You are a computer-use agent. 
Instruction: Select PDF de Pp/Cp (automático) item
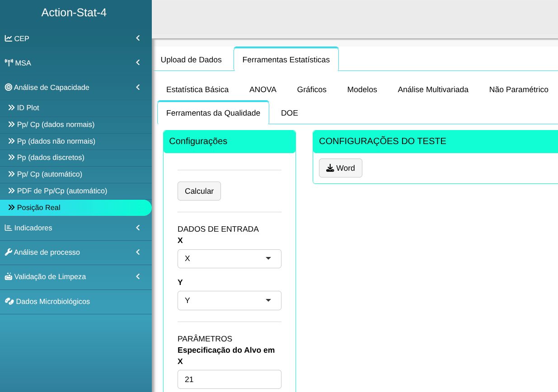tap(62, 191)
